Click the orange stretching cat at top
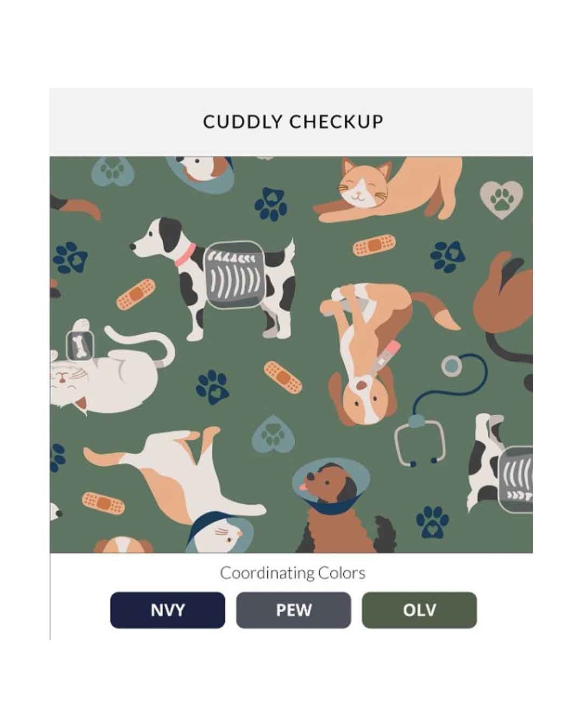This screenshot has width=582, height=728. pos(387,190)
